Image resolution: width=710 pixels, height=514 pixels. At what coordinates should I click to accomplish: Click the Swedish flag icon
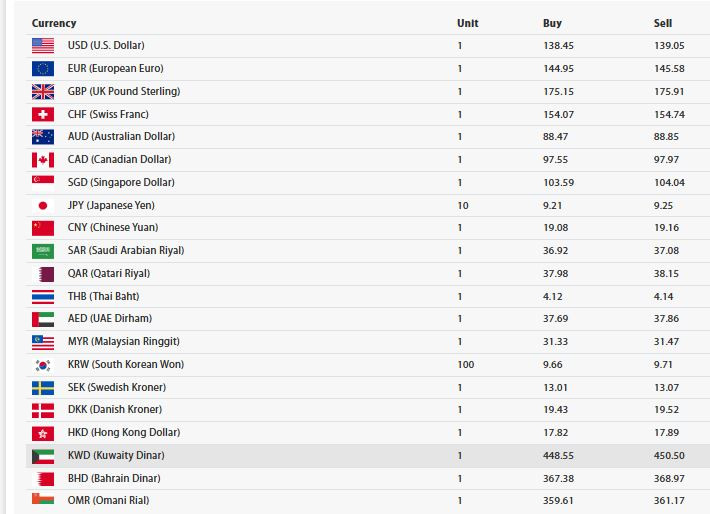click(x=43, y=387)
